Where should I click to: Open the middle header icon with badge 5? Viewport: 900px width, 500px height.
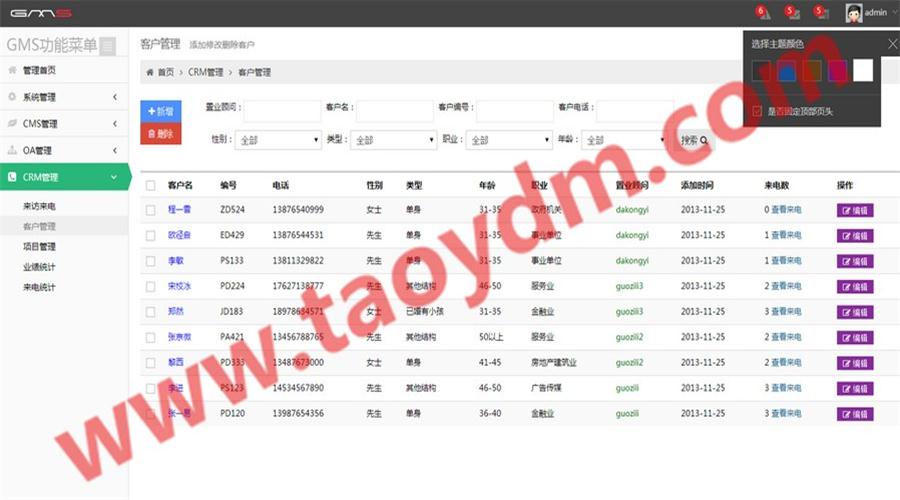point(793,13)
